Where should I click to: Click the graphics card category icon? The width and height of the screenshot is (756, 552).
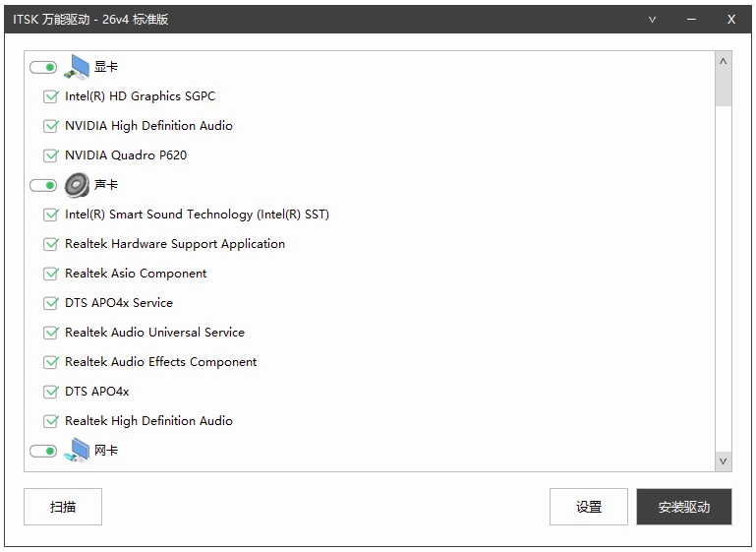(x=77, y=67)
